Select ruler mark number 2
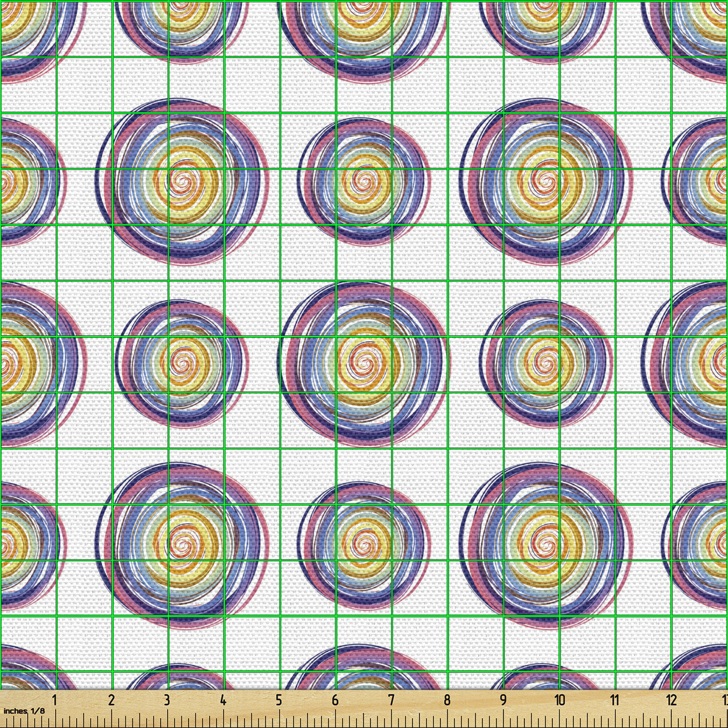Screen dimensions: 728x728 [111, 700]
